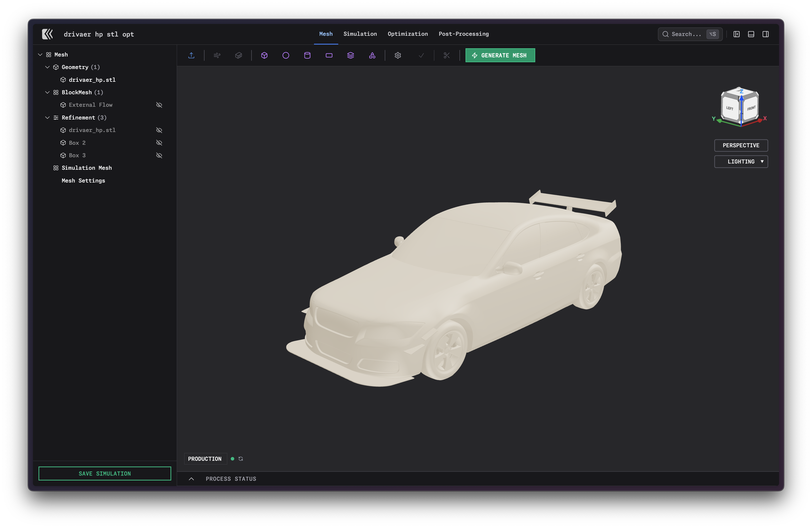Unhide Box 2 refinement region
The height and width of the screenshot is (528, 812).
[x=159, y=142]
